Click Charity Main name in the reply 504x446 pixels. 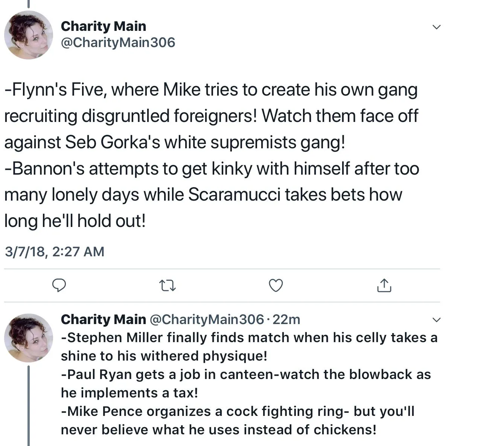click(x=104, y=320)
